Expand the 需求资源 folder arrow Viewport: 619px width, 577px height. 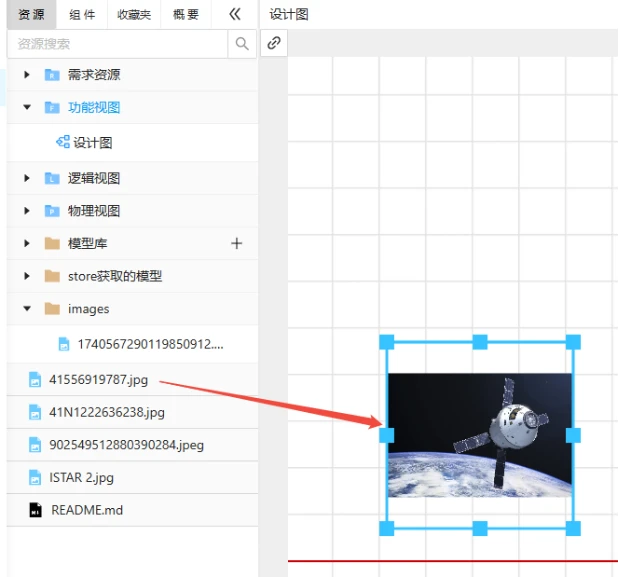pyautogui.click(x=27, y=75)
